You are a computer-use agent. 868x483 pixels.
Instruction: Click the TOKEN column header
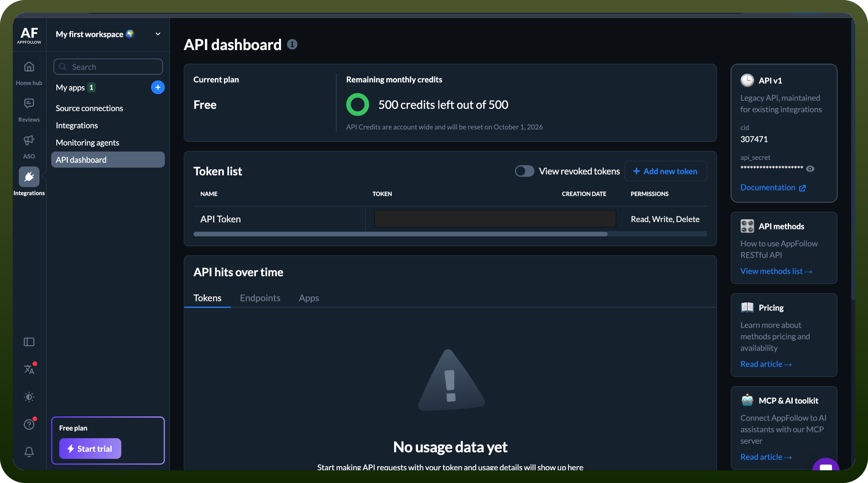point(382,194)
